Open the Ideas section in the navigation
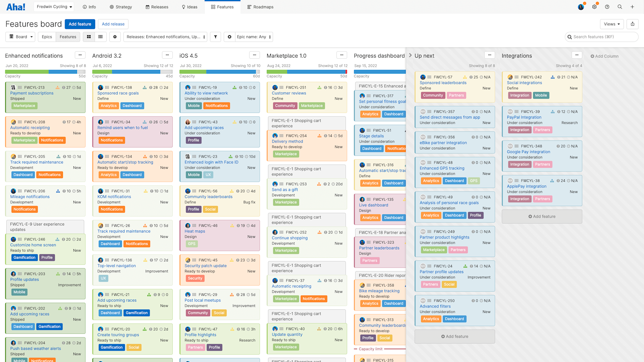The image size is (644, 362). (x=189, y=7)
